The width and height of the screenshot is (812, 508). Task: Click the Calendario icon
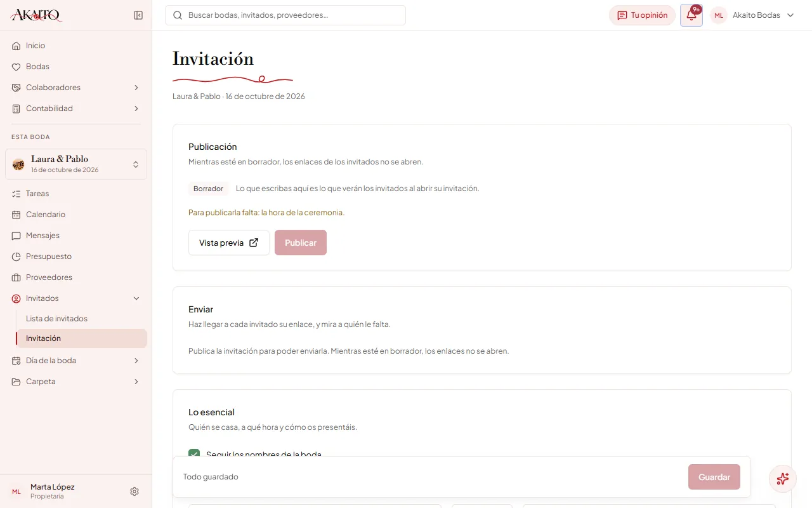16,215
